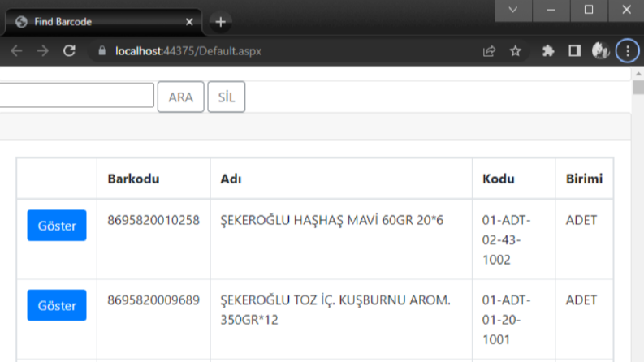Minimize the browser window

(x=551, y=10)
